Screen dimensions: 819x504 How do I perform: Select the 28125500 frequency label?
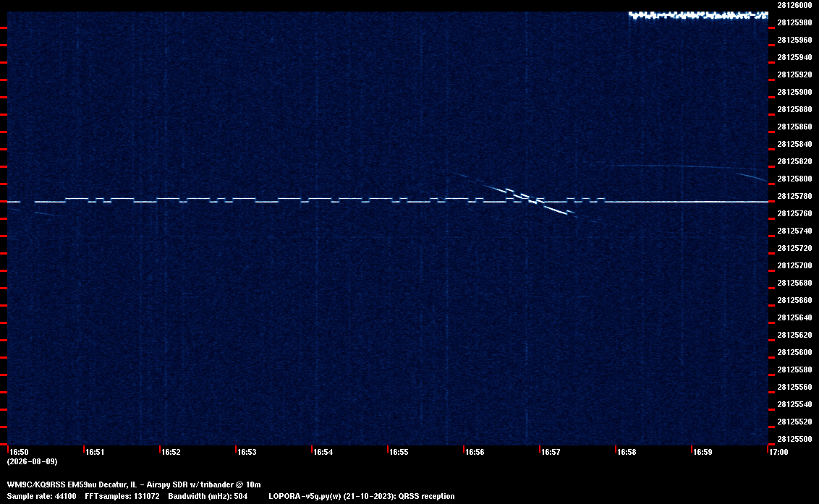coord(794,439)
